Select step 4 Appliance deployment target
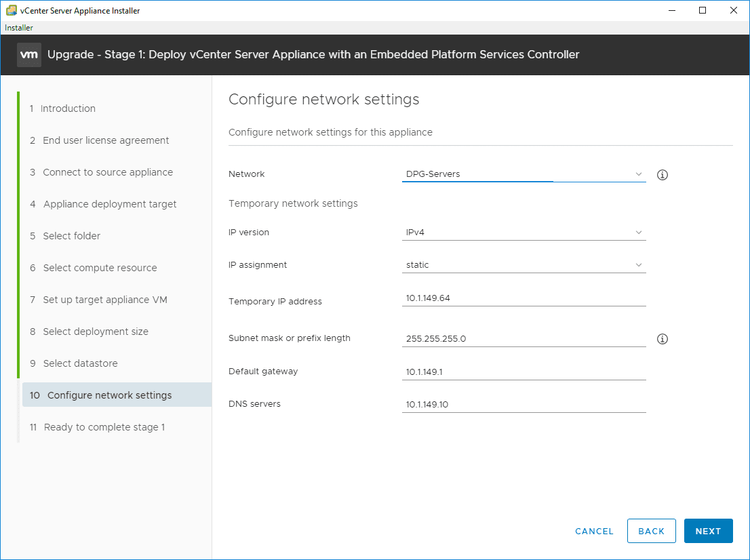750x560 pixels. pyautogui.click(x=109, y=204)
